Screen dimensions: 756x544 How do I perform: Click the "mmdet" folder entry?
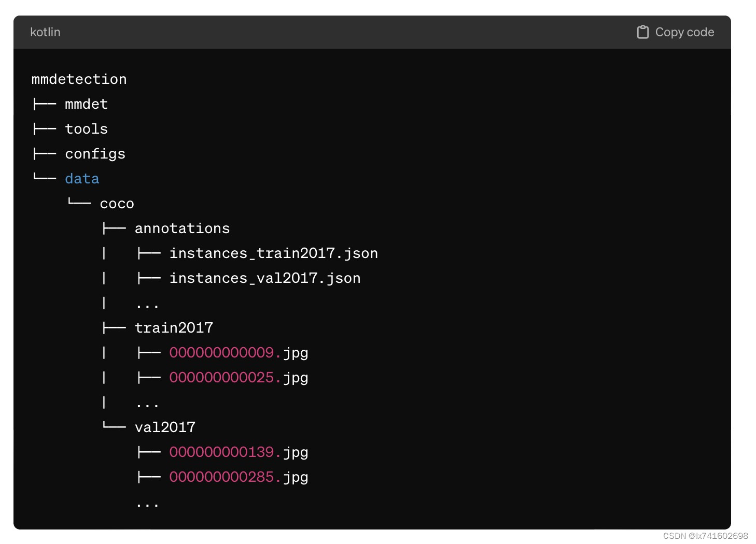(87, 104)
